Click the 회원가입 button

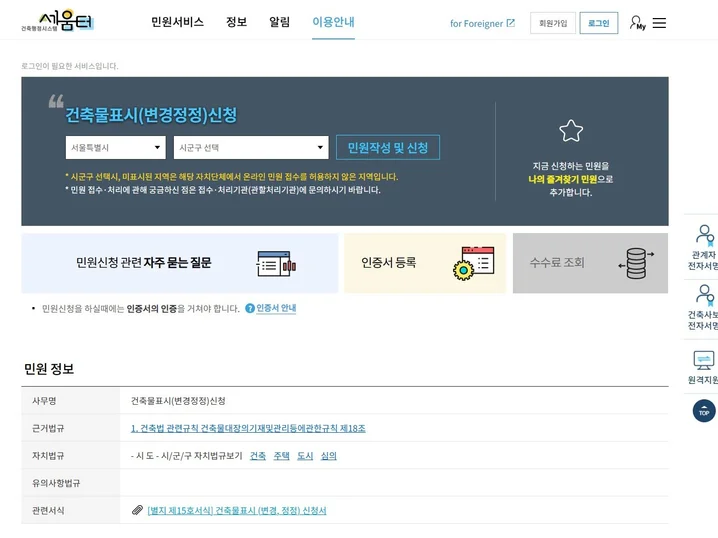coord(553,23)
